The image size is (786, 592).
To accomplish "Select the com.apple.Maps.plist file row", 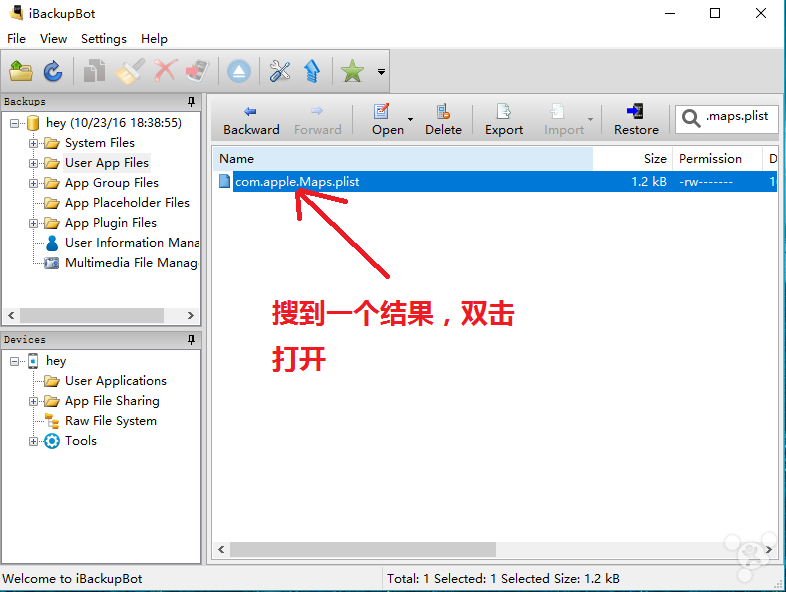I will [496, 181].
